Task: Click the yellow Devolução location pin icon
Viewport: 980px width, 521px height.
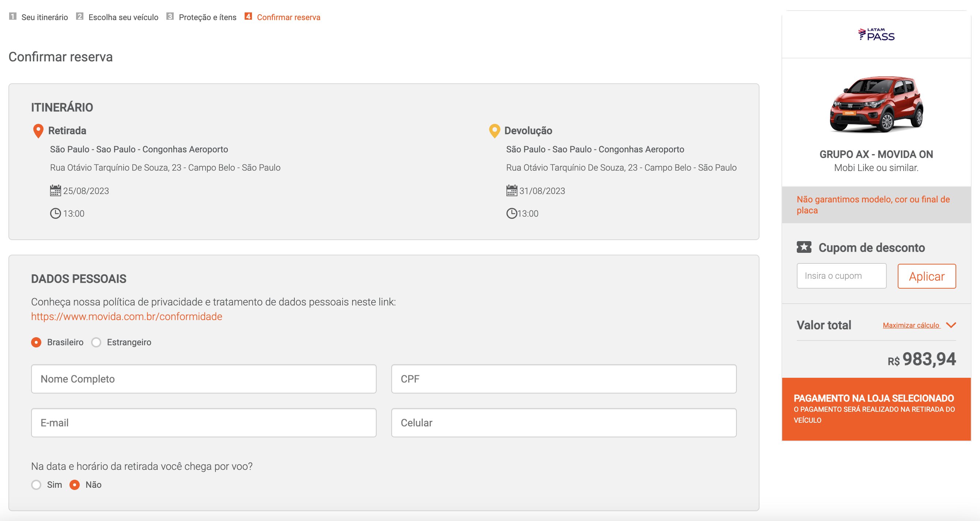Action: [494, 131]
